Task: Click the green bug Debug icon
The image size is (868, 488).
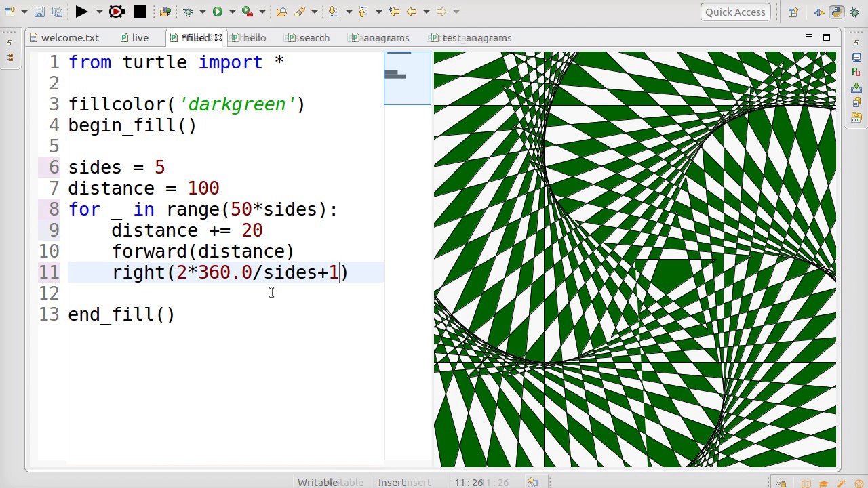Action: [x=189, y=12]
